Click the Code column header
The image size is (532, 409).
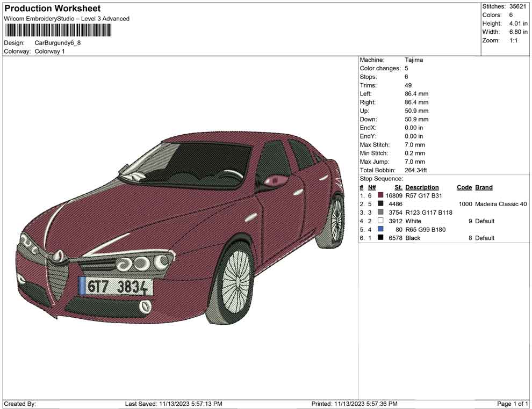(x=464, y=187)
